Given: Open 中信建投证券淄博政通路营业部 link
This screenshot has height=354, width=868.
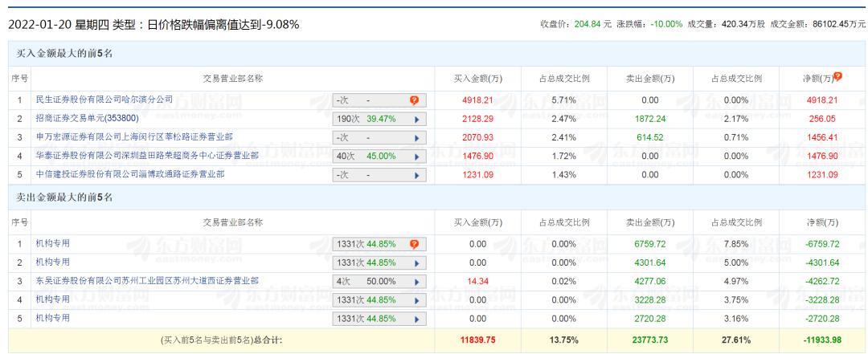Looking at the screenshot, I should (129, 174).
